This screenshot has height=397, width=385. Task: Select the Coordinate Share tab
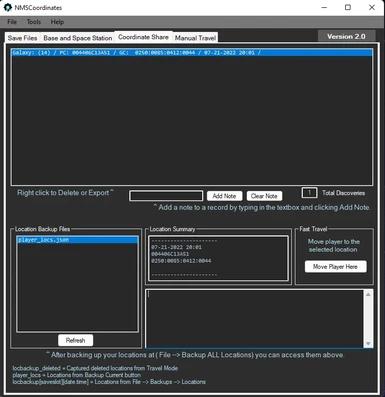tap(143, 37)
